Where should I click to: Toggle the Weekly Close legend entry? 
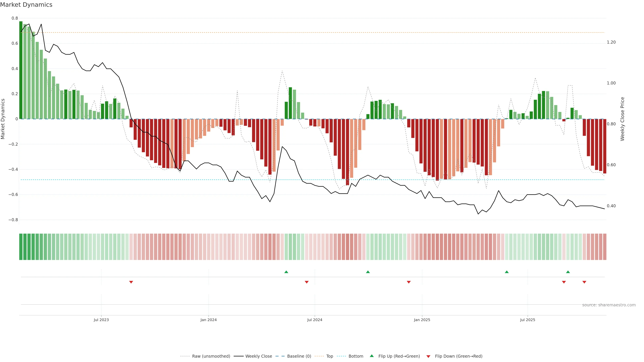[x=258, y=356]
